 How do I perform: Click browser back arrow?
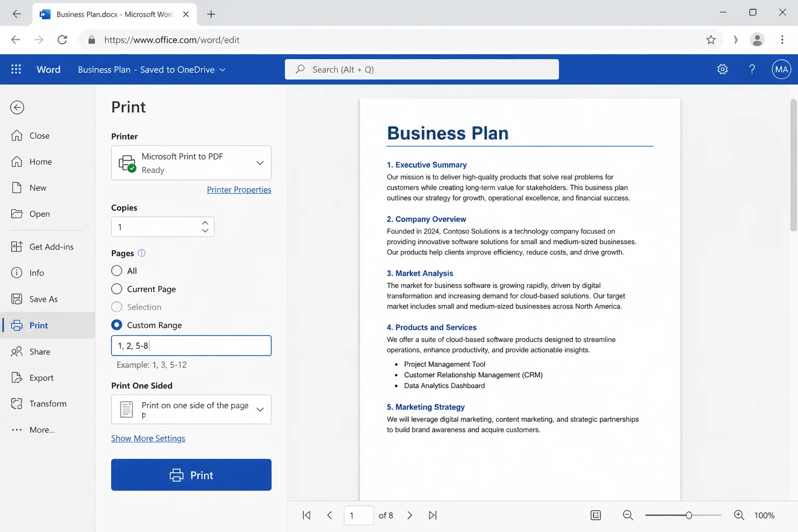[16, 39]
